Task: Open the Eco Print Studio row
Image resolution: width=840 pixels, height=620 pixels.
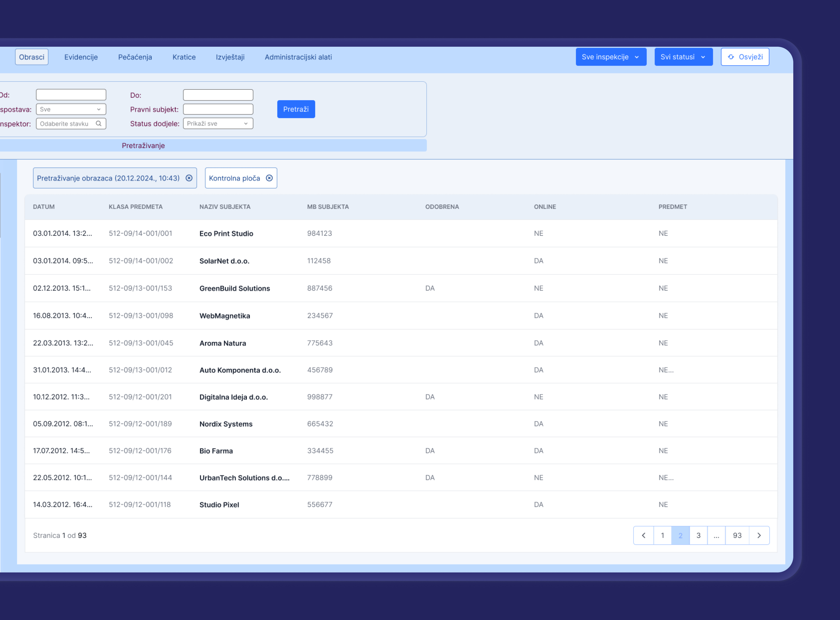Action: [226, 234]
